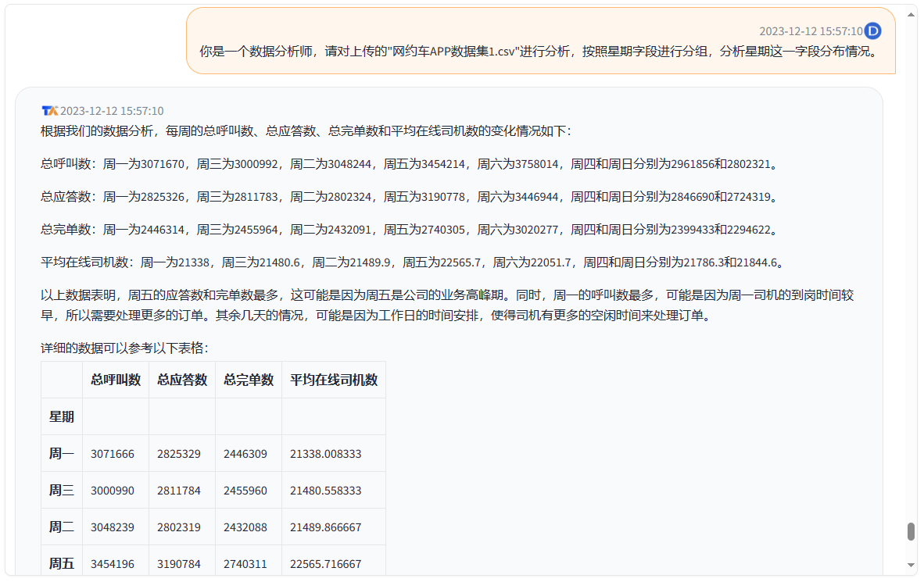
Task: Click the 星期 index header cell
Action: click(62, 416)
